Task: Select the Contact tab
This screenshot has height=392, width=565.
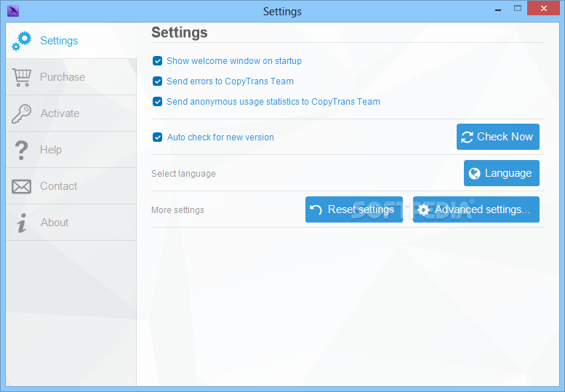Action: 71,186
